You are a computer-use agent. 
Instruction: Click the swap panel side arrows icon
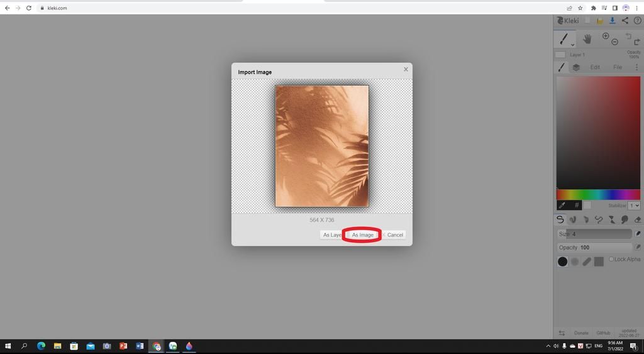click(562, 333)
